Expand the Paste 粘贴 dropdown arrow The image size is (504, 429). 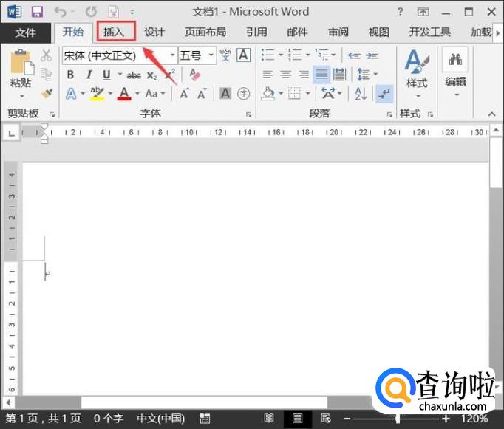pyautogui.click(x=21, y=96)
